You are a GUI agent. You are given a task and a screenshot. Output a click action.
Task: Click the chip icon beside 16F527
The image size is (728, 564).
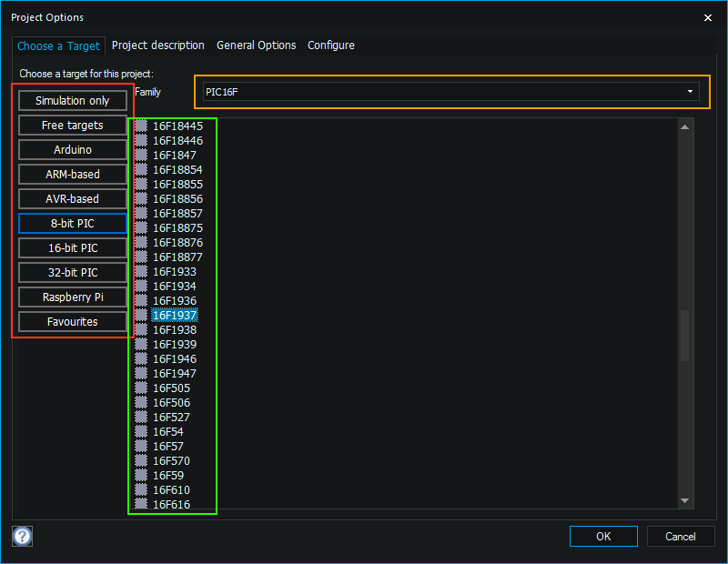tap(141, 417)
